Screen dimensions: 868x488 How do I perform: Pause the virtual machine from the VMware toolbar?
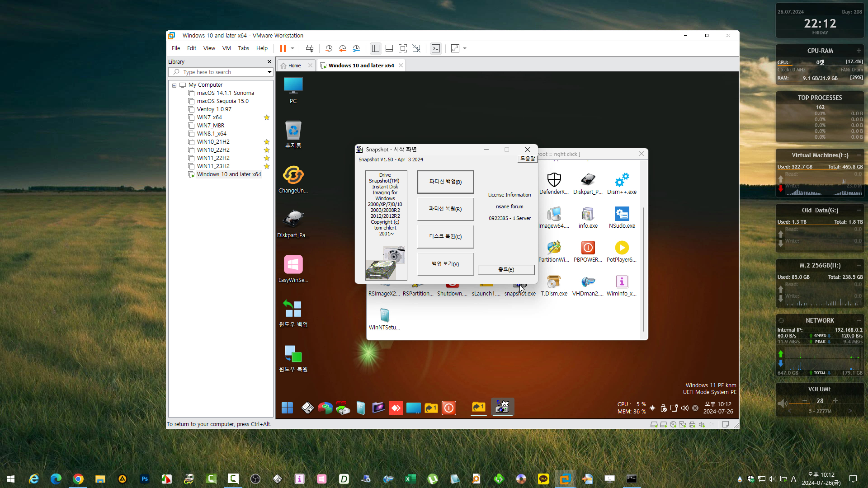(283, 48)
